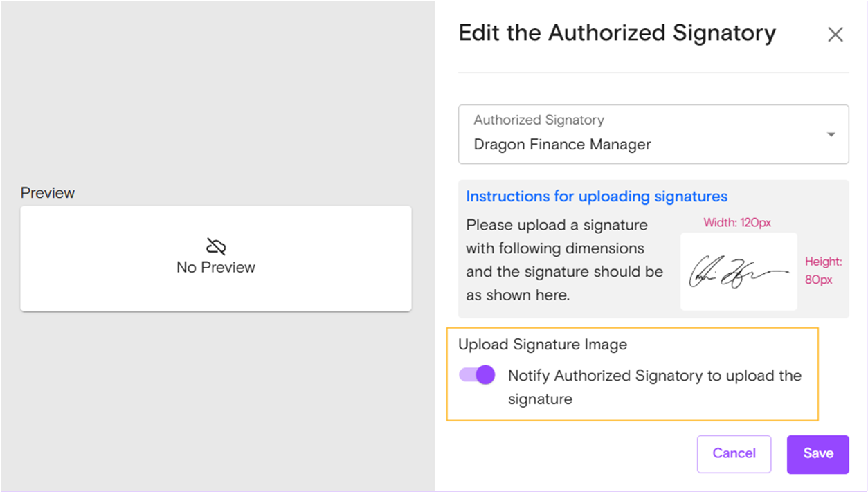The height and width of the screenshot is (492, 868).
Task: Cancel editing the signatory
Action: (734, 454)
